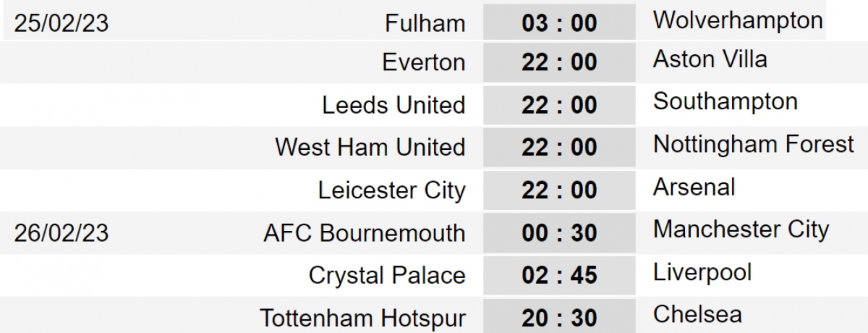The image size is (868, 333).
Task: Open the Manchester City team link
Action: (x=741, y=229)
